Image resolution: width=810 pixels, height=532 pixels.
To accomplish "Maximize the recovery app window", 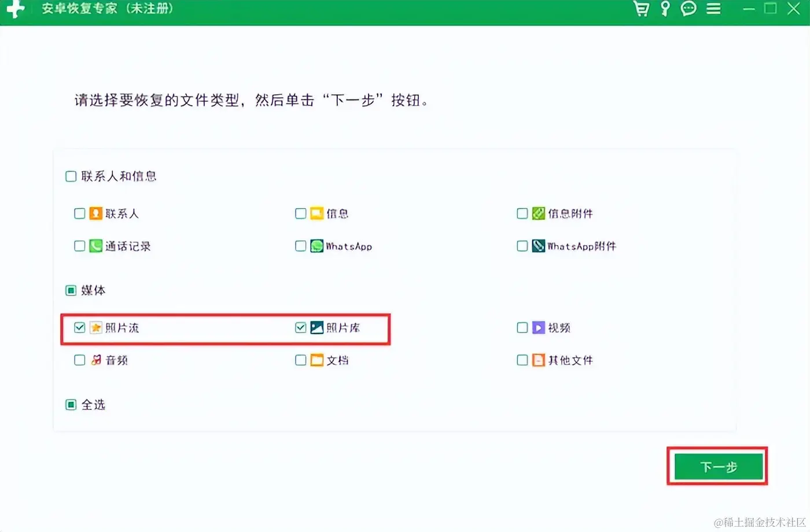I will 770,9.
